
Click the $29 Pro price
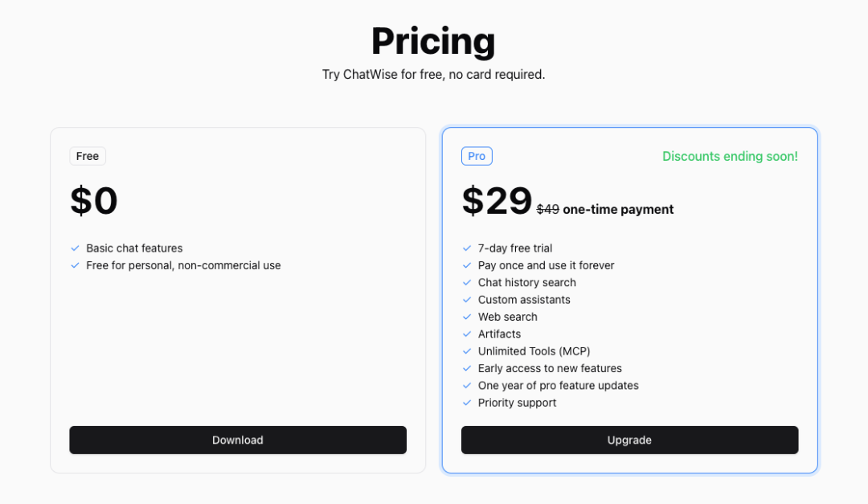point(497,201)
